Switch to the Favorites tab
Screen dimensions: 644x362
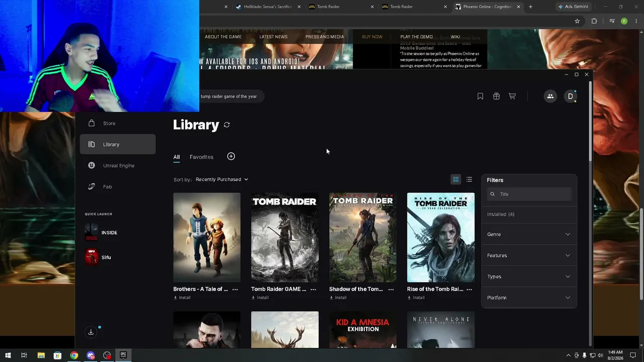point(201,157)
